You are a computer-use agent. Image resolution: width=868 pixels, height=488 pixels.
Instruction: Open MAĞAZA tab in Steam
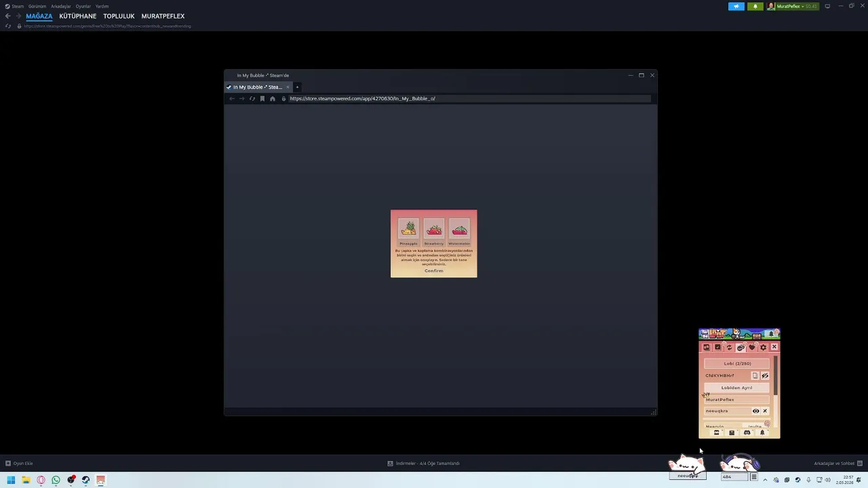[x=39, y=16]
